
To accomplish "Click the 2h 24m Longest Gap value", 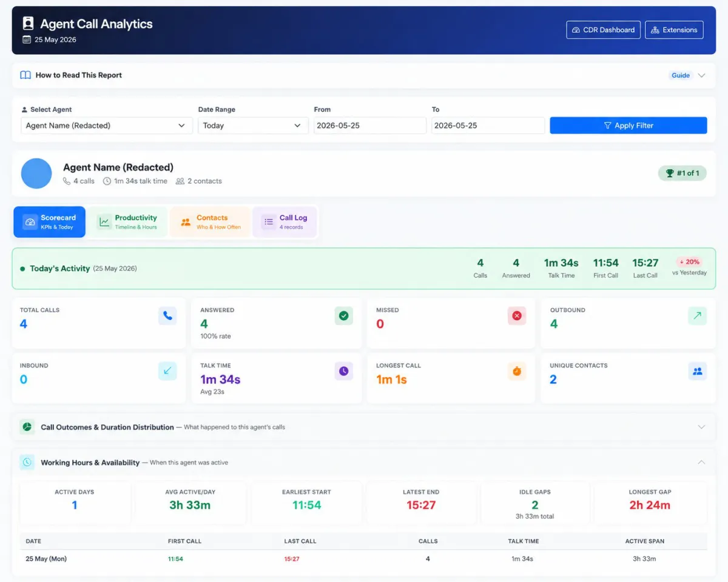I will click(650, 505).
